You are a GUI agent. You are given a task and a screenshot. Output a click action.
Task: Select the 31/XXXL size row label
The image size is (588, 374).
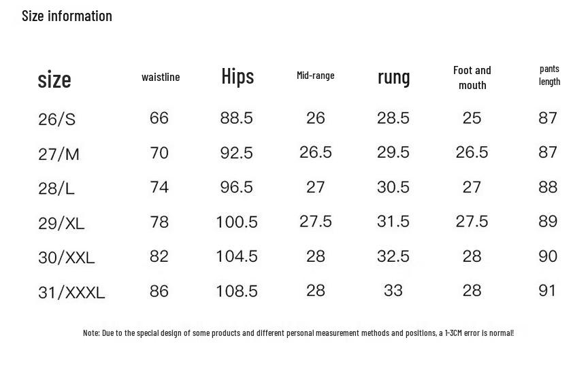[x=71, y=292]
